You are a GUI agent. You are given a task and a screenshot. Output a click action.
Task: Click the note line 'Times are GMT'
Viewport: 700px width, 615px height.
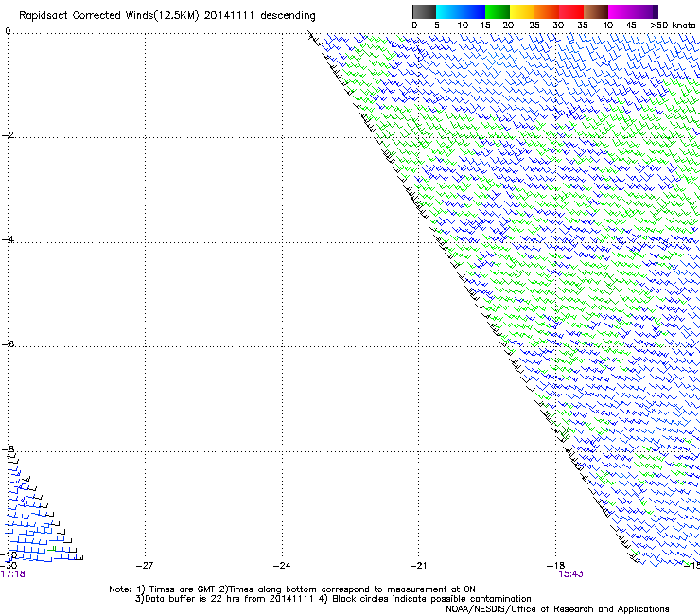coord(183,589)
